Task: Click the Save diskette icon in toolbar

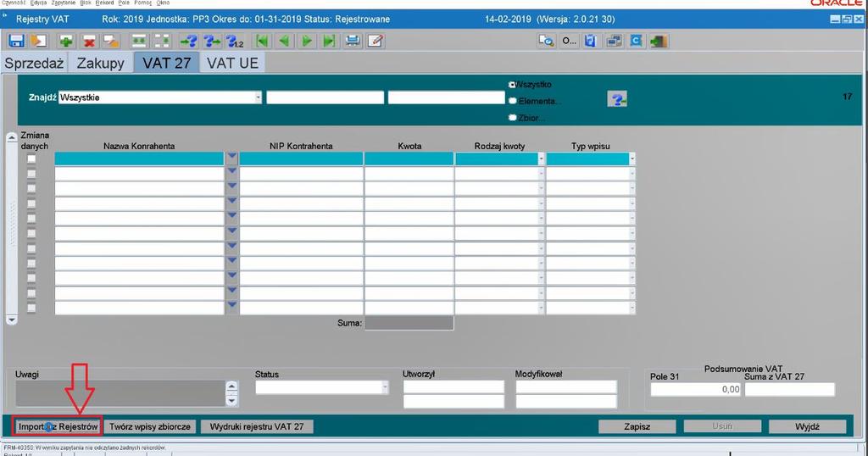Action: pos(16,41)
